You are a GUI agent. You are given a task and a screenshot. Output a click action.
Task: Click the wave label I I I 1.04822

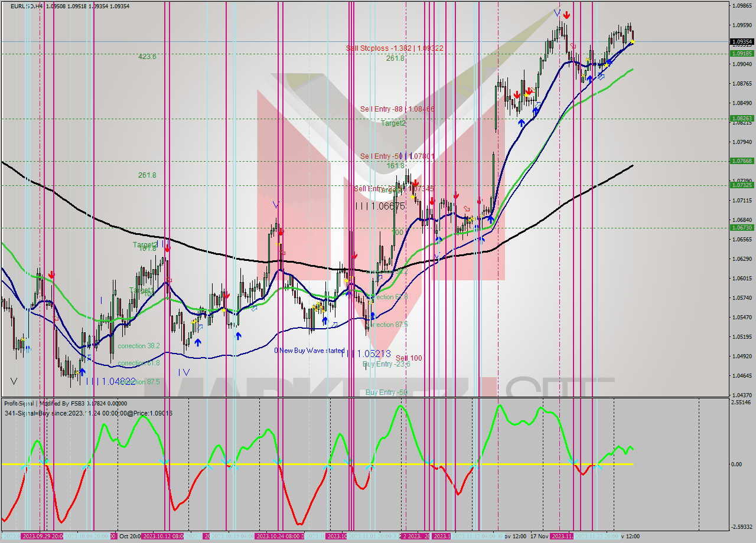click(111, 381)
